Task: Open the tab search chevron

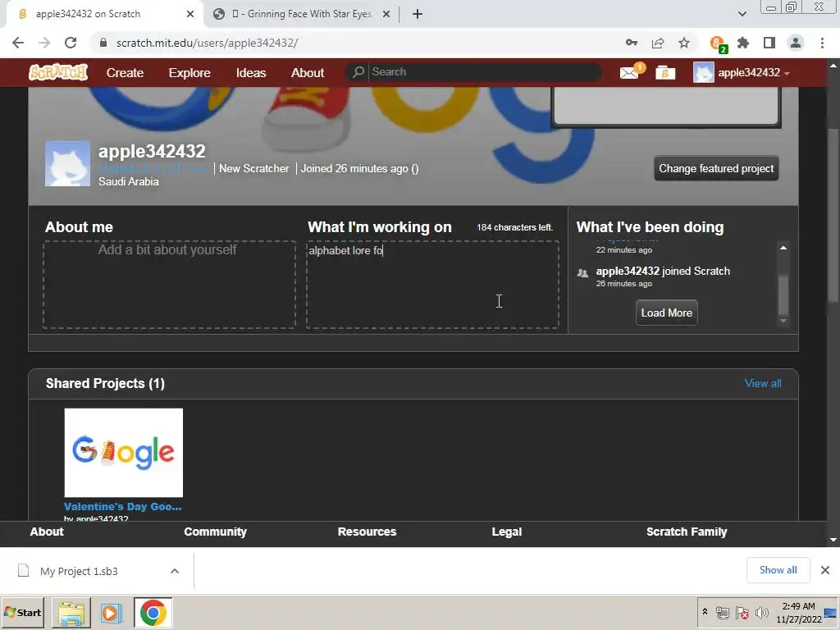Action: [x=742, y=14]
